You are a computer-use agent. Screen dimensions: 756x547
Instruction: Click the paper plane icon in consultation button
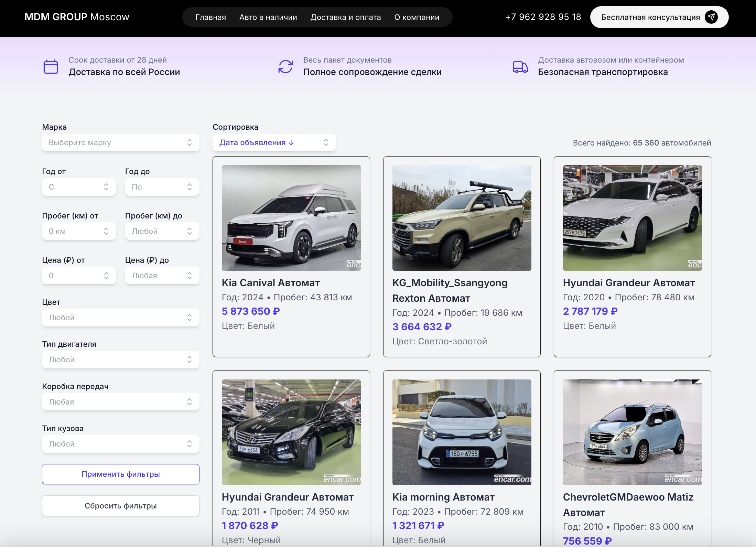point(711,17)
